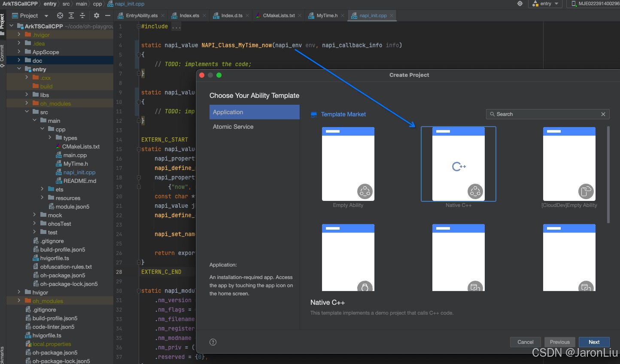Expand the .hvigor folder

coord(19,35)
